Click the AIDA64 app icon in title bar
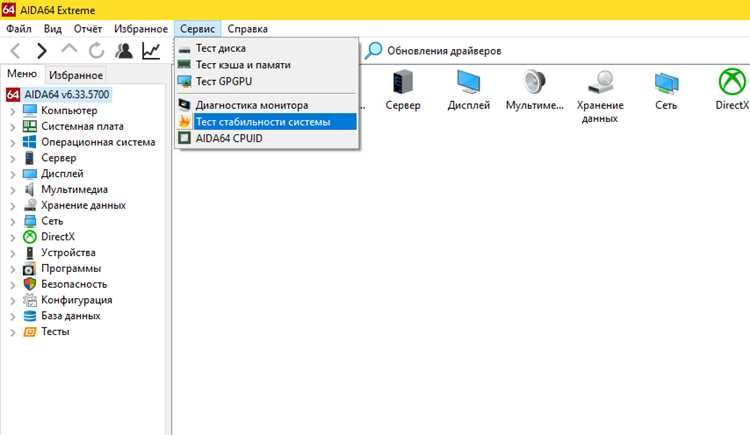 9,10
